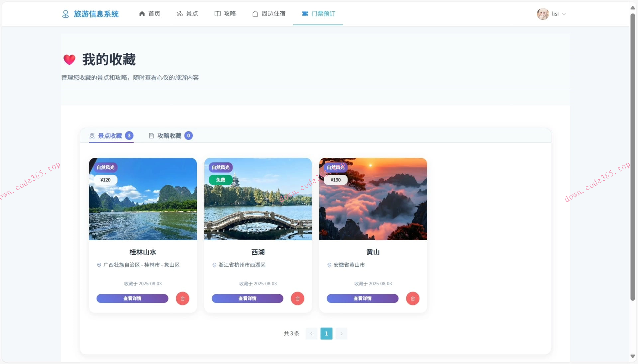Select the ticket icon for 门票预订

305,14
